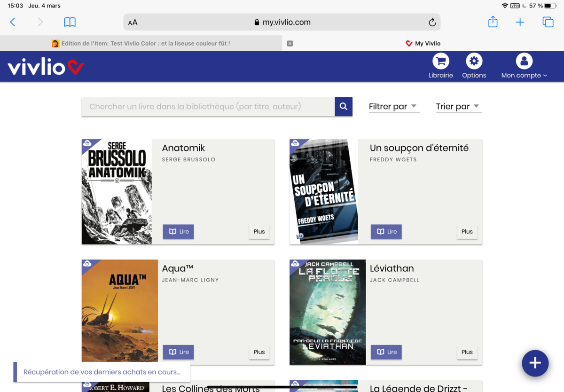The height and width of the screenshot is (392, 564).
Task: Click author name JACK CAMPBELL
Action: click(x=394, y=280)
